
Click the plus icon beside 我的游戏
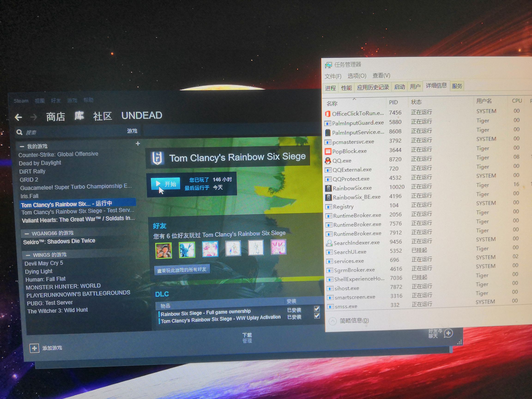click(x=138, y=143)
